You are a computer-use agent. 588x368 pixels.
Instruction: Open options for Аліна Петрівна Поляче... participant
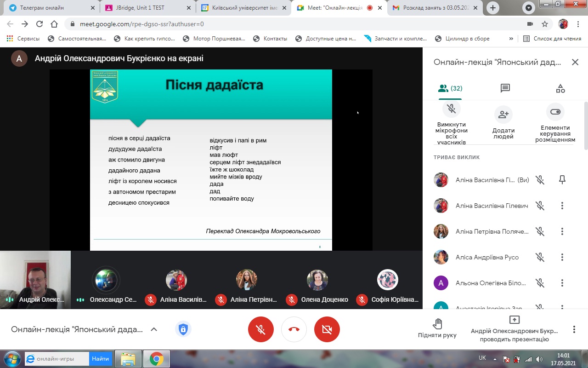(562, 231)
